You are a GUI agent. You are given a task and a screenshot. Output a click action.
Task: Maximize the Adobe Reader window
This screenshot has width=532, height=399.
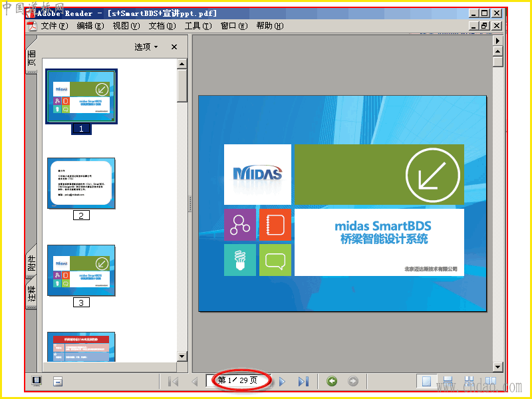click(485, 13)
